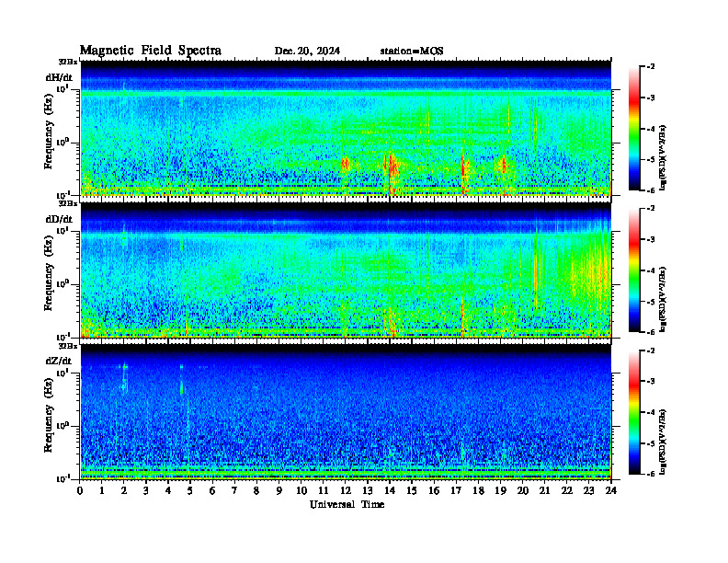The image size is (728, 563).
Task: Click the "9" hour tick label
Action: click(x=279, y=490)
